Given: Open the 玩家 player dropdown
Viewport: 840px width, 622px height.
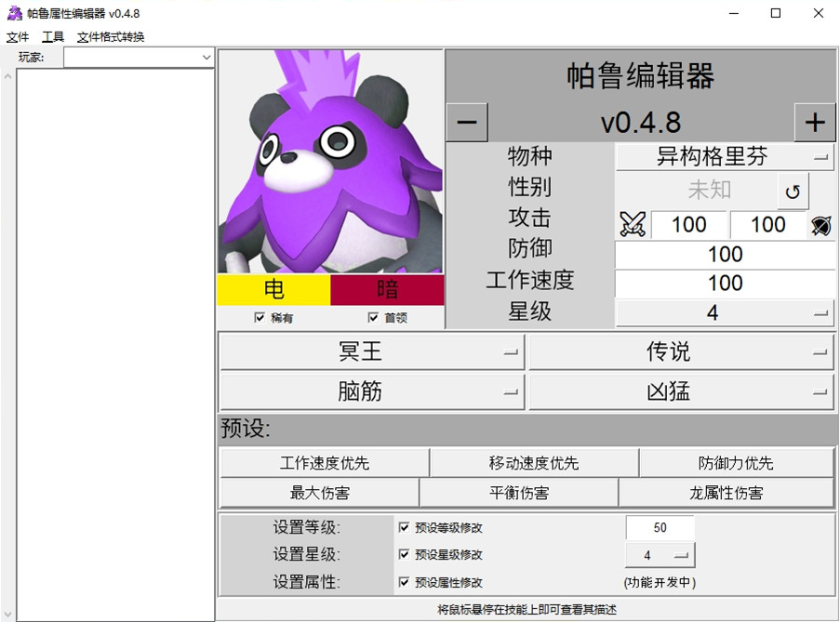Looking at the screenshot, I should click(139, 58).
